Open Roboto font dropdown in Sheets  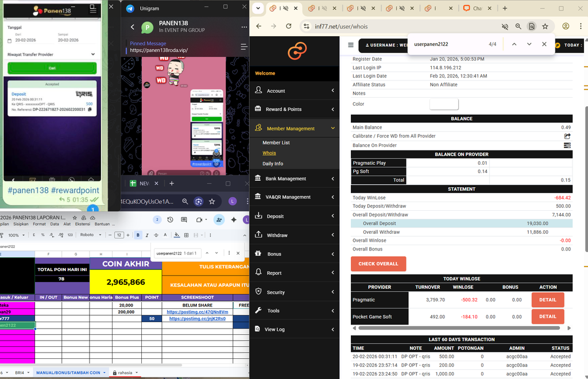pyautogui.click(x=91, y=235)
